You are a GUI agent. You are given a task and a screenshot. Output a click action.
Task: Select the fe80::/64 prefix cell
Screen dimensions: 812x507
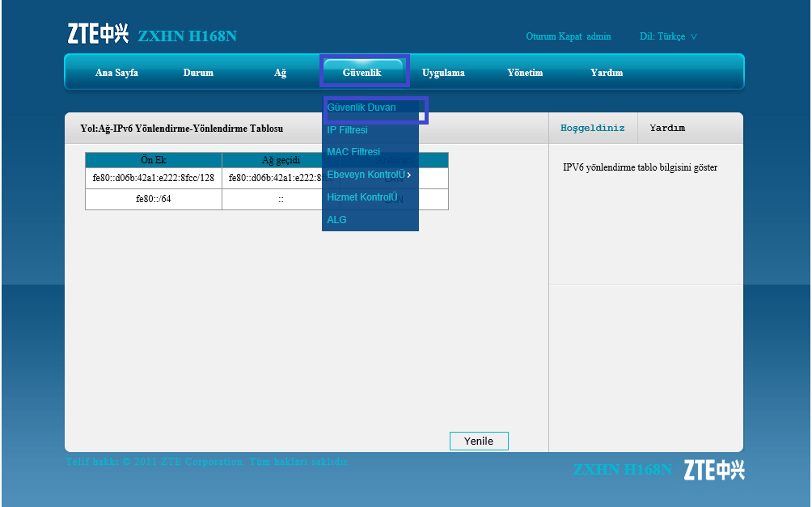click(154, 199)
